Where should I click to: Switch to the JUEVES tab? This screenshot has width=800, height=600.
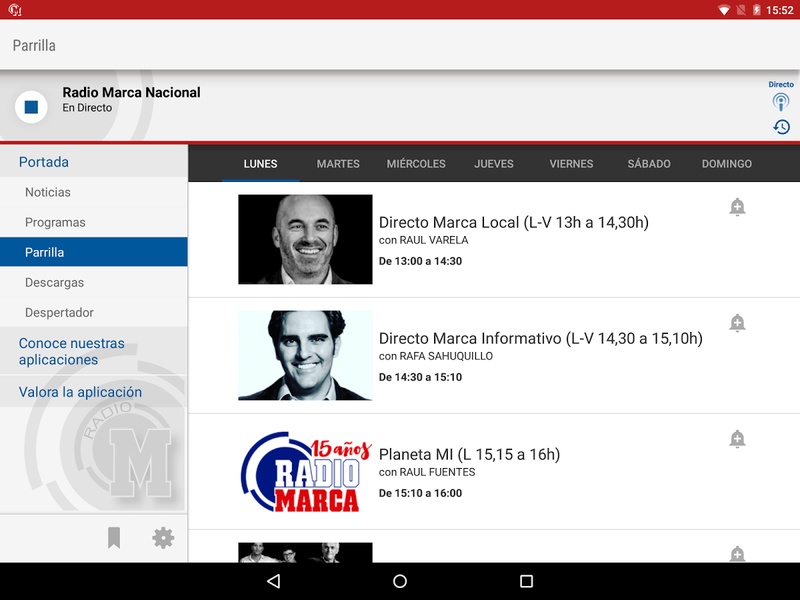(x=494, y=164)
